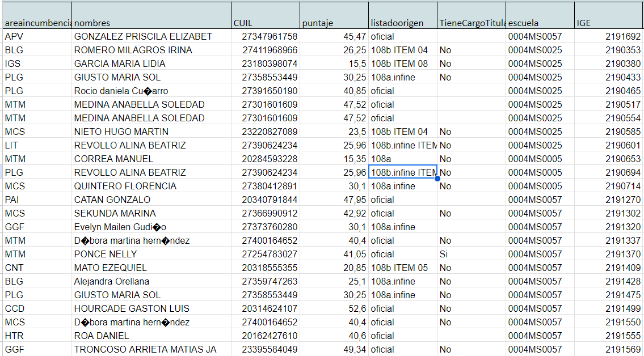This screenshot has width=644, height=356.
Task: Click the '108b ITEM 08' listadoorigen cell
Action: (402, 63)
